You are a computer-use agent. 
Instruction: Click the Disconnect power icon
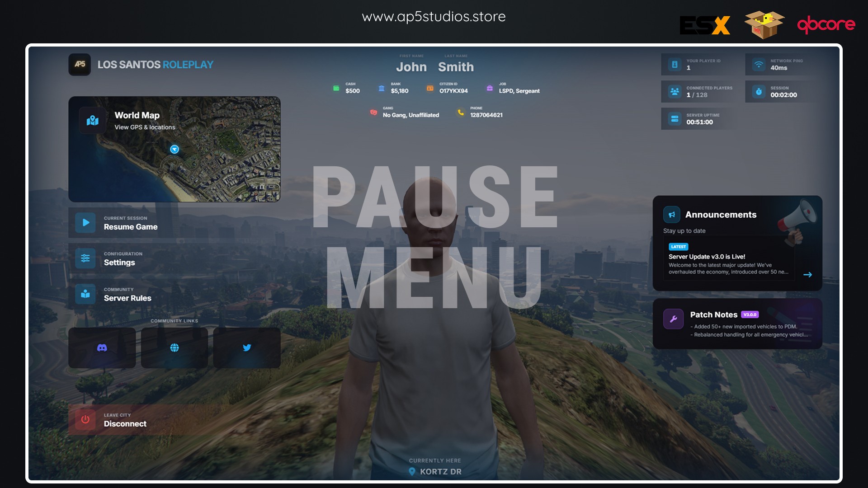pyautogui.click(x=85, y=419)
